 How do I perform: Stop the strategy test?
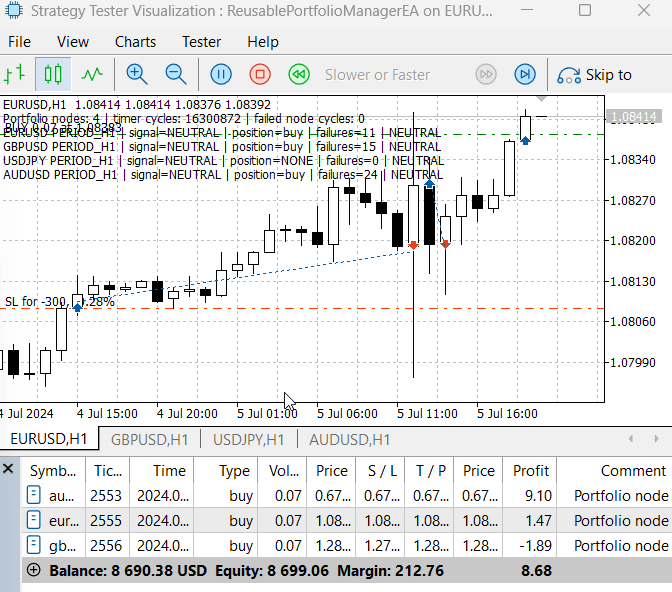260,75
